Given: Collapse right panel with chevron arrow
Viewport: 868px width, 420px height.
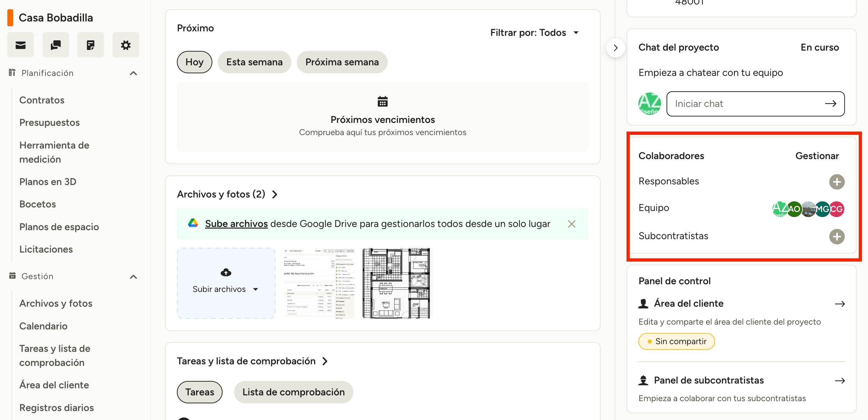Looking at the screenshot, I should pyautogui.click(x=615, y=48).
